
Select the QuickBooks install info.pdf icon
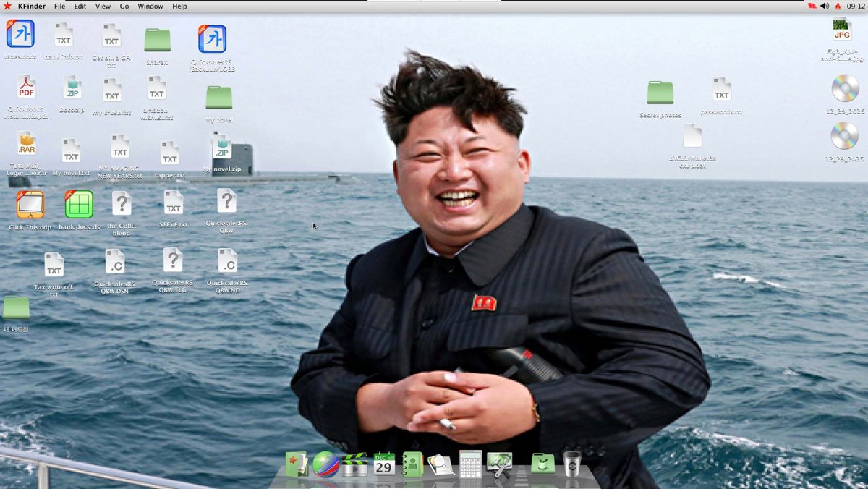[27, 88]
